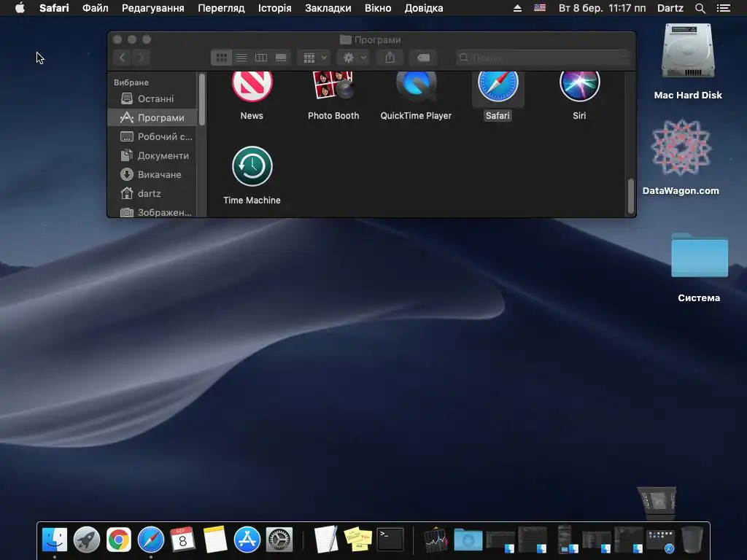
Task: Open the Вікно menu
Action: 378,8
